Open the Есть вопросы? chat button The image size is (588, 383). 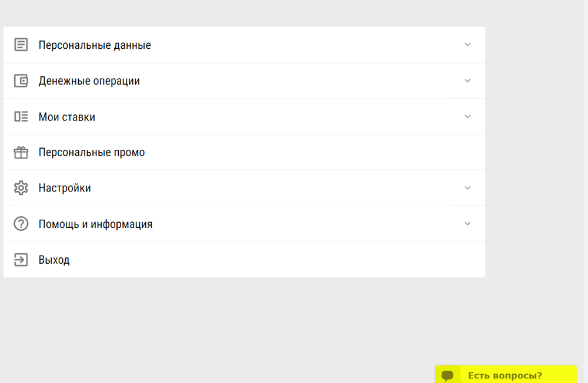pyautogui.click(x=505, y=376)
